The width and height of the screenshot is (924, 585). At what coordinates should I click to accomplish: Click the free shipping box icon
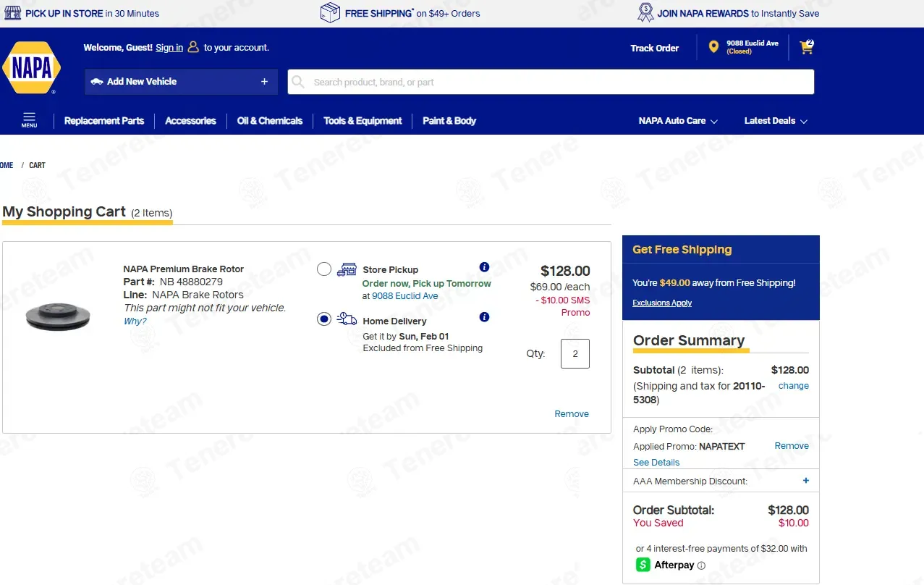point(330,12)
